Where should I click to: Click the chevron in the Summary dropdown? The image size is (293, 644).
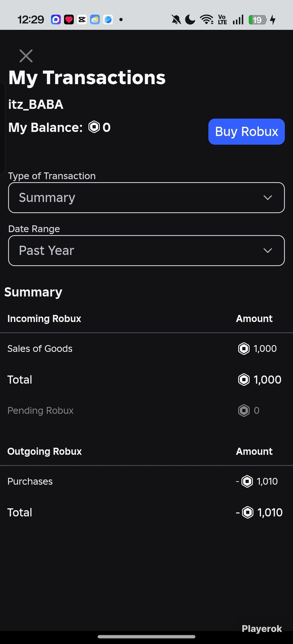pos(268,198)
